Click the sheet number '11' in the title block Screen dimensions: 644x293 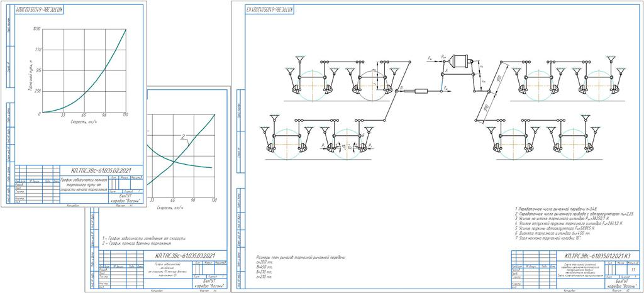pyautogui.click(x=633, y=271)
